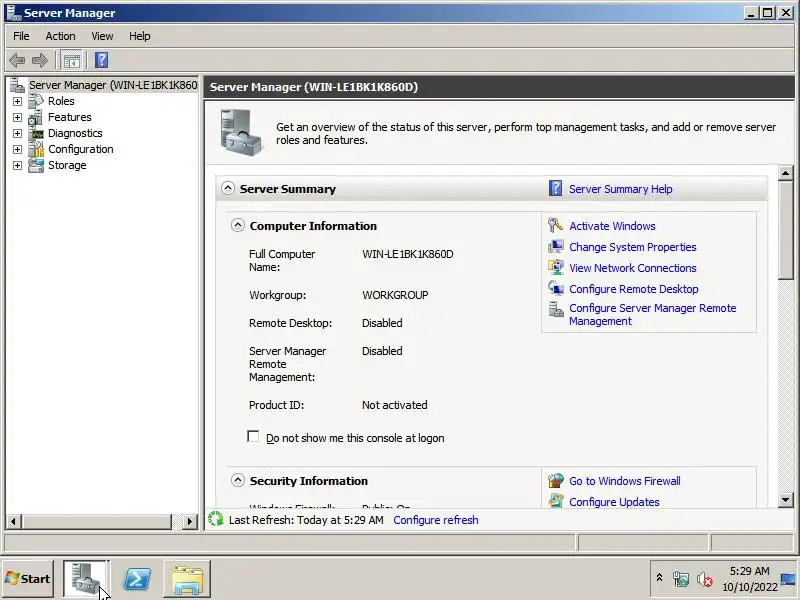This screenshot has width=800, height=600.
Task: Click the Server Summary Help question icon
Action: (x=556, y=188)
